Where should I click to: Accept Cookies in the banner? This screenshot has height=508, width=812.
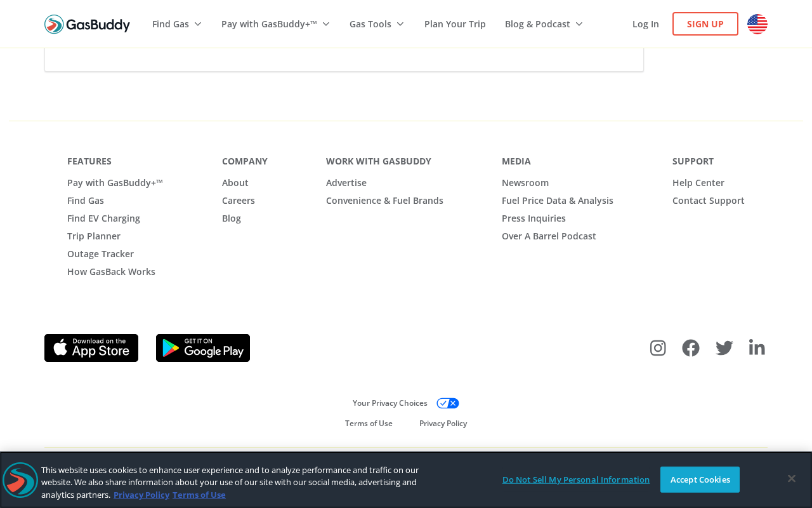click(x=700, y=479)
